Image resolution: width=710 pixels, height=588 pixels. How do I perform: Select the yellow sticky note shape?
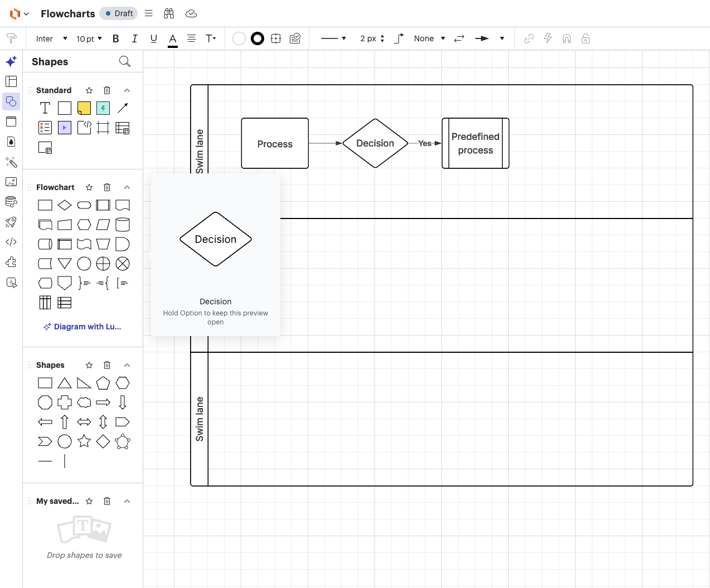pyautogui.click(x=84, y=108)
